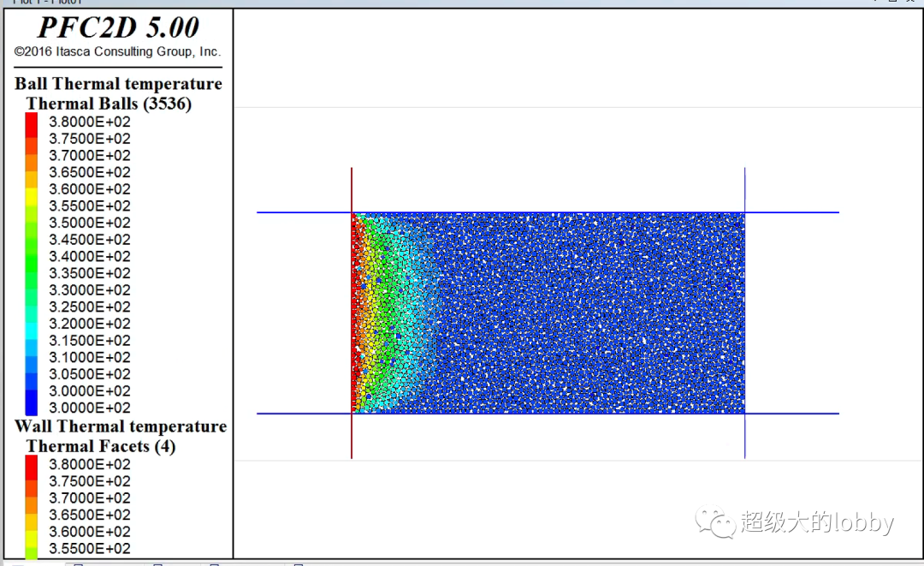Click the blue right vertical wall line
This screenshot has height=566, width=924.
pos(745,313)
